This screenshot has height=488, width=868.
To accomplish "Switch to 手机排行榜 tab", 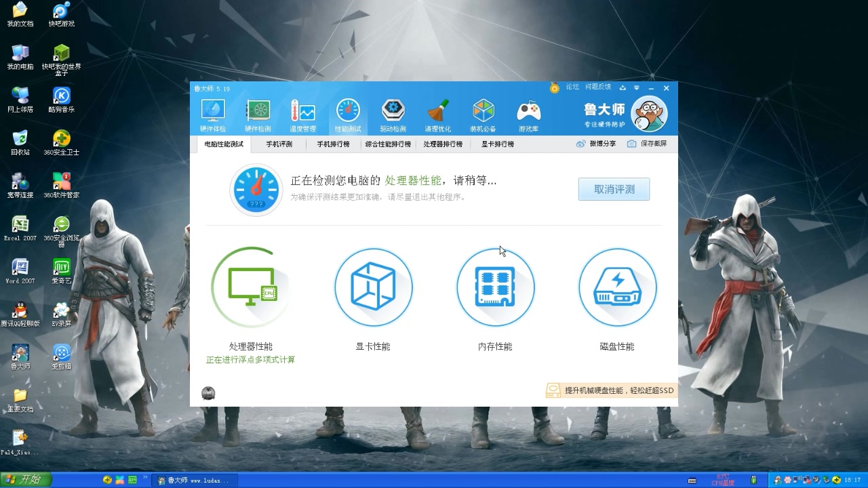I will click(333, 144).
